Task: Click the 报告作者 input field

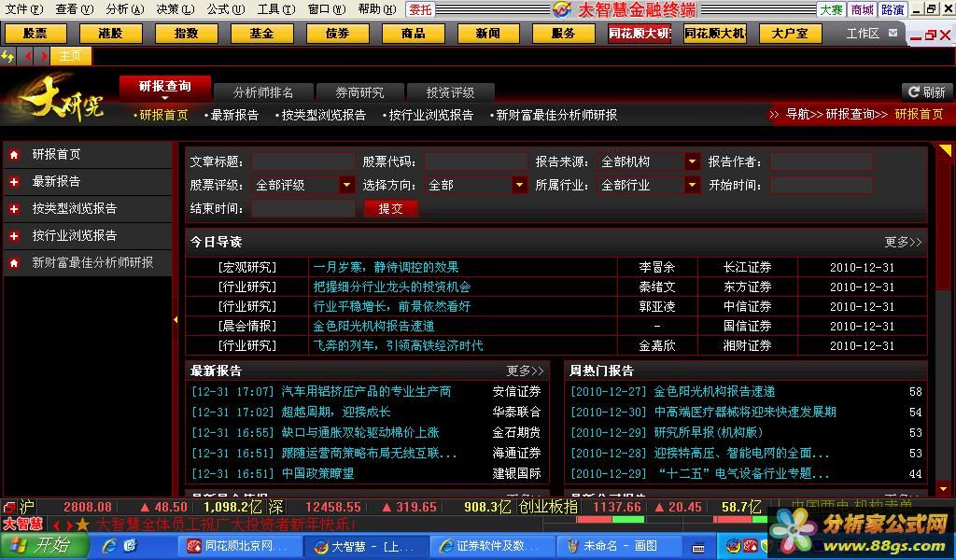Action: pos(822,161)
